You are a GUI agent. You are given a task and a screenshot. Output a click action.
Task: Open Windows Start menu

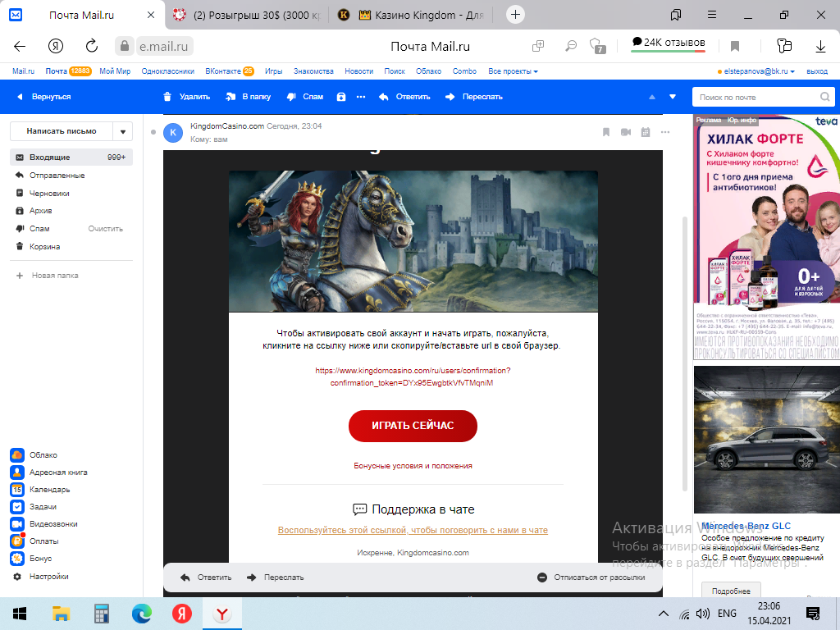click(20, 614)
